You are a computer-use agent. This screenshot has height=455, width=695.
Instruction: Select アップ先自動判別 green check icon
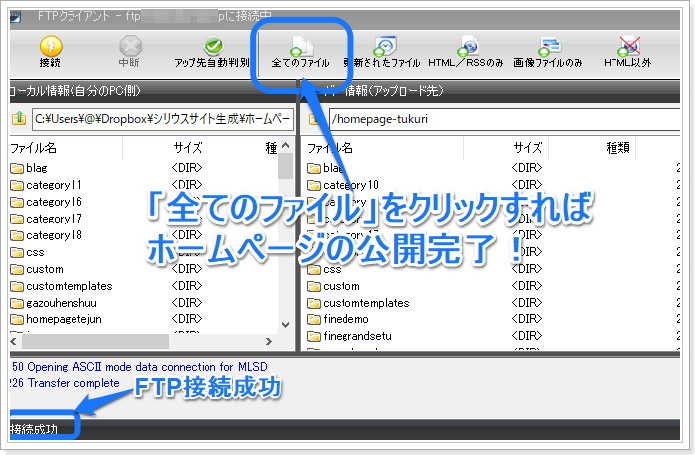[213, 46]
